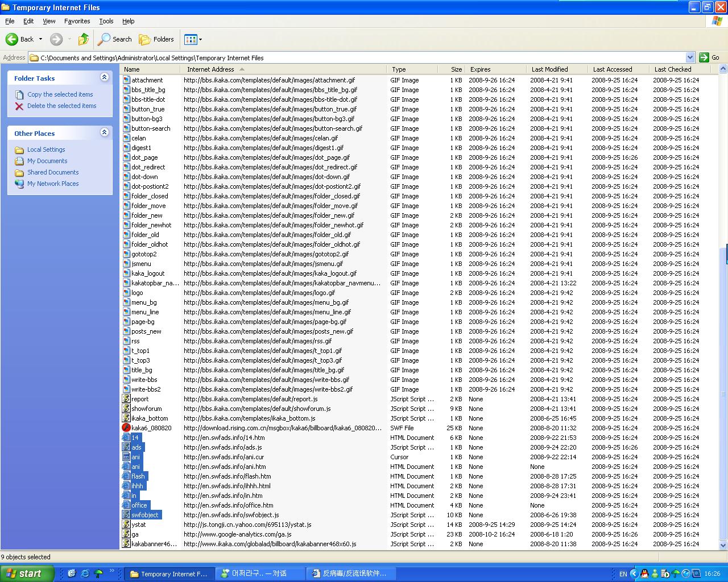Viewport: 728px width, 582px height.
Task: Sort by the Name column header
Action: 151,69
